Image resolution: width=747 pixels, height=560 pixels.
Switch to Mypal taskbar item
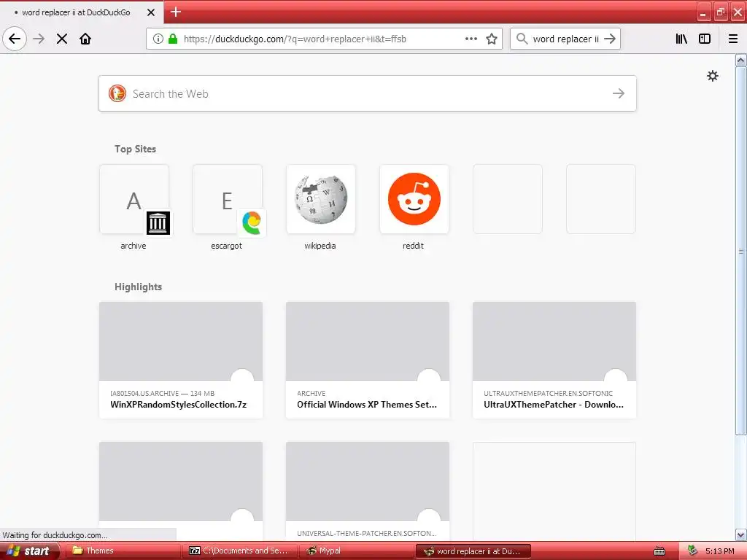coord(356,551)
